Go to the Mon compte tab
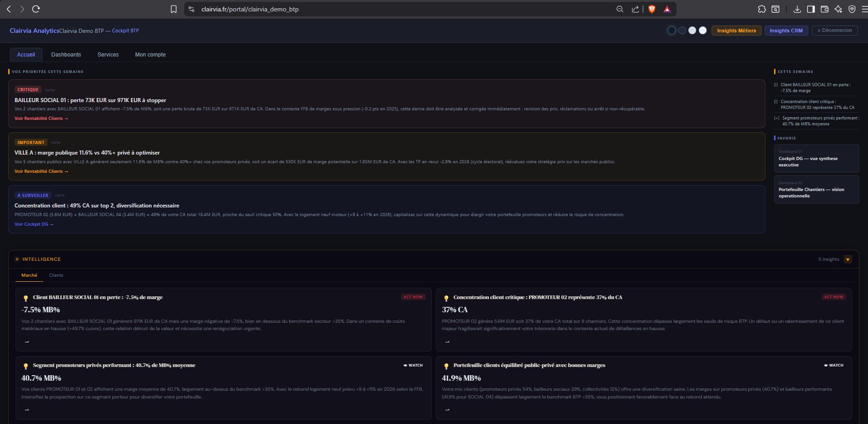This screenshot has height=424, width=868. pos(150,55)
